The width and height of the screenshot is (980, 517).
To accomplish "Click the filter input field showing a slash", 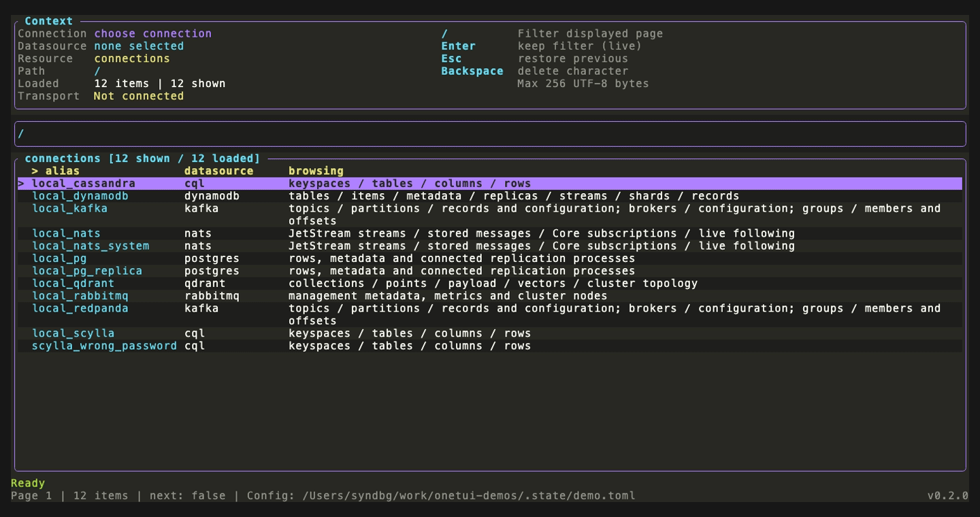I will click(x=490, y=134).
